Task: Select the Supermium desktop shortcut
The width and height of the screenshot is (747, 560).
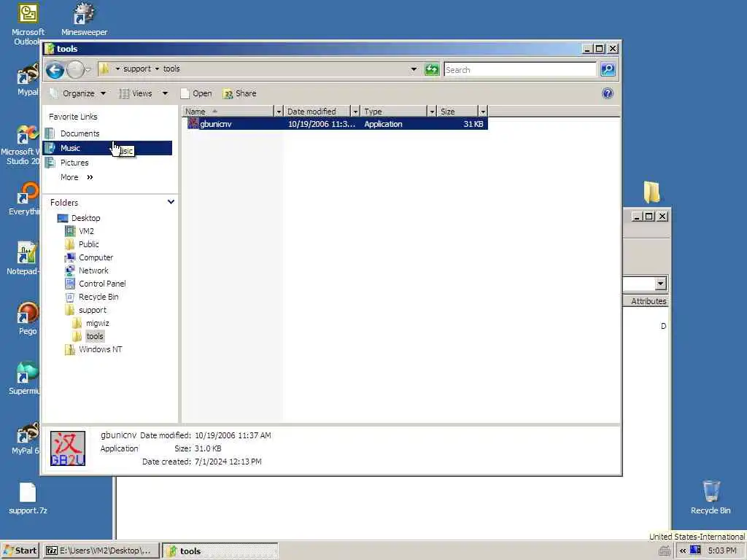Action: pyautogui.click(x=25, y=378)
